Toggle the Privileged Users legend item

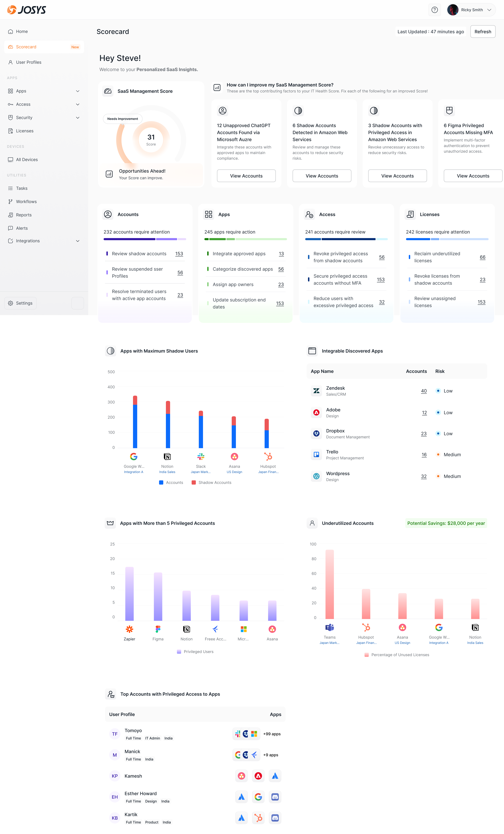pos(195,652)
